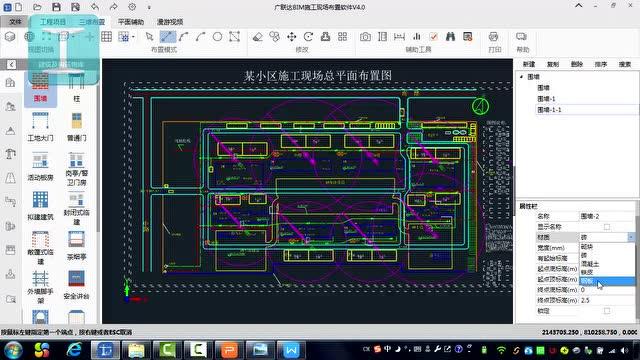Screen dimensions: 640x360
Task: Toggle the 显示名称 checkbox
Action: [607, 227]
